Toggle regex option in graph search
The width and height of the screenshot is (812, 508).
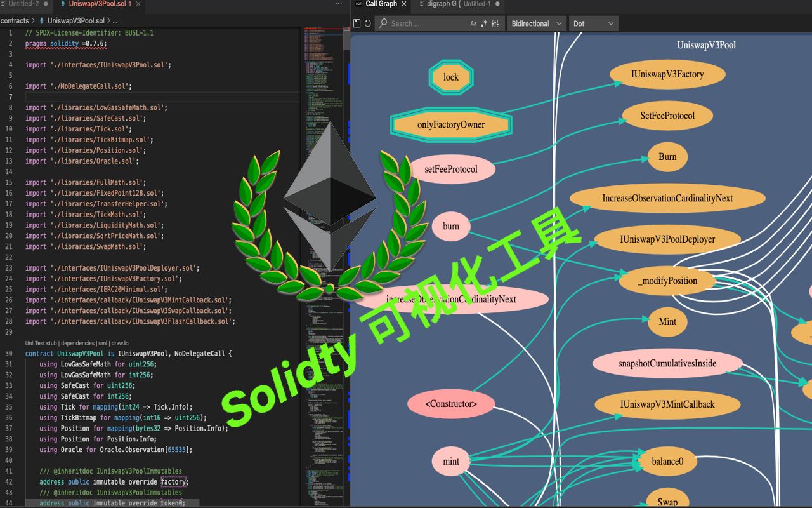[x=484, y=23]
